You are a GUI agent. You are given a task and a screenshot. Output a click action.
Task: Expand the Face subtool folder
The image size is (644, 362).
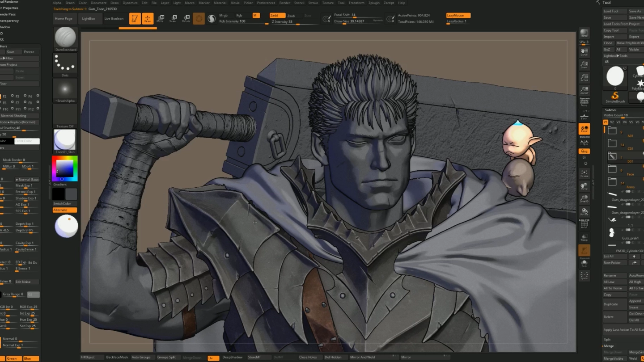[x=612, y=169]
